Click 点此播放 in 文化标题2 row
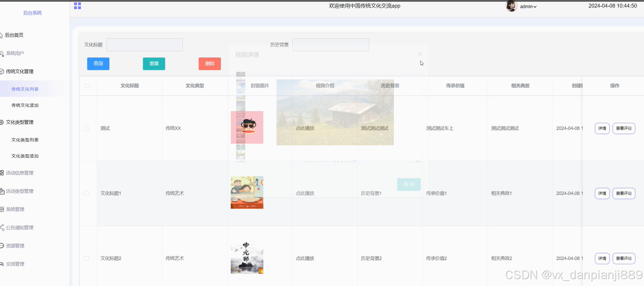 (305, 258)
